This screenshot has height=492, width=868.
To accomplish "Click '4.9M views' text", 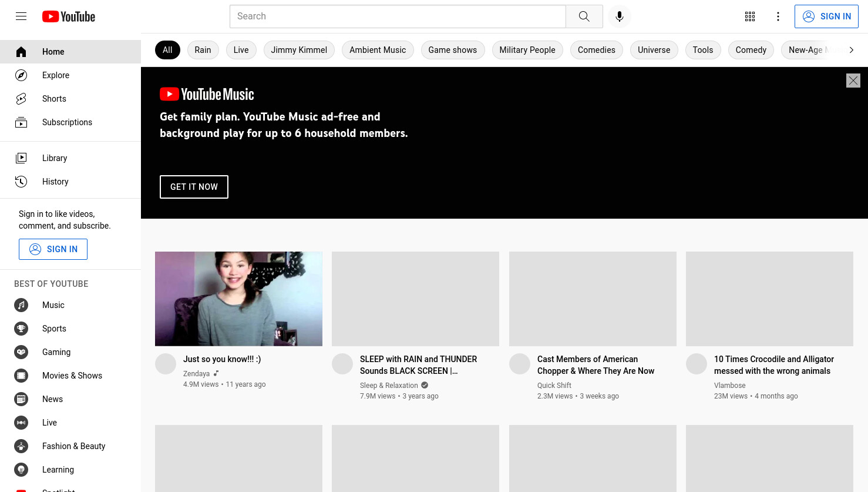I will [201, 384].
